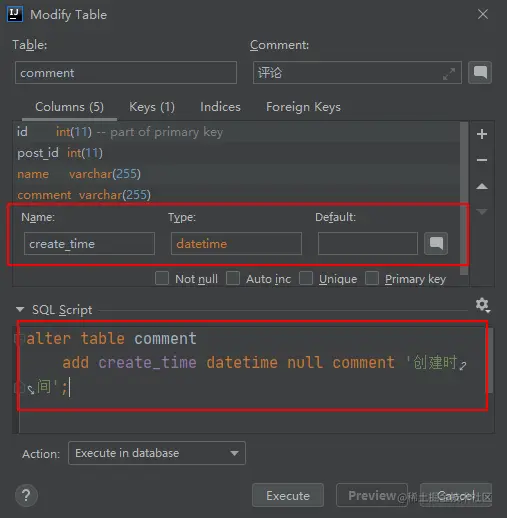Collapse the SQL Script section
Viewport: 507px width, 518px height.
tap(20, 310)
